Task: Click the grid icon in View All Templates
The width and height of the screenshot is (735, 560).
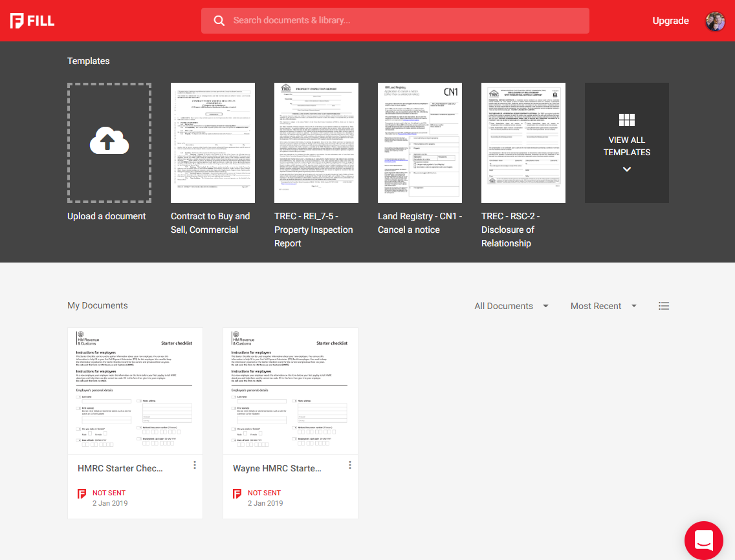Action: coord(627,120)
